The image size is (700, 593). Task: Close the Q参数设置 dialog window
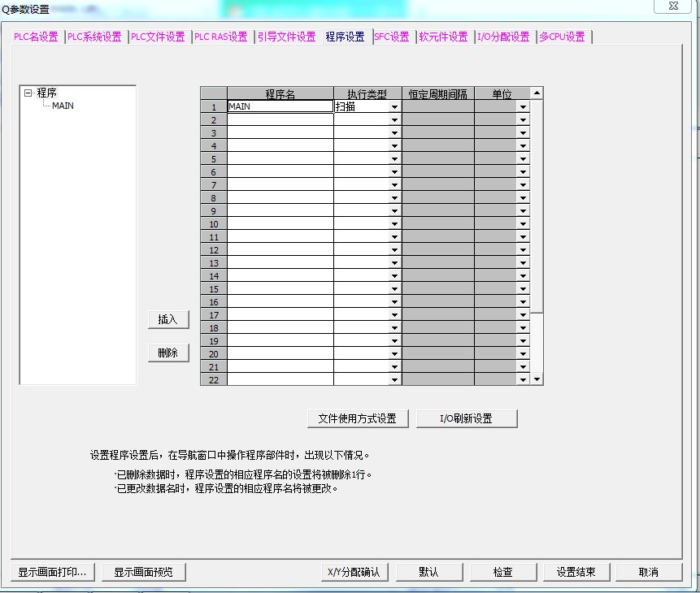click(x=673, y=6)
